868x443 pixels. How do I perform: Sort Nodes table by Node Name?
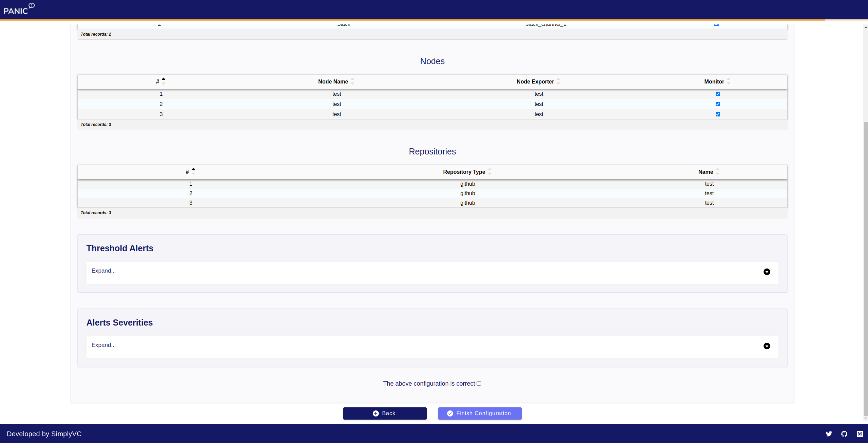(x=333, y=81)
